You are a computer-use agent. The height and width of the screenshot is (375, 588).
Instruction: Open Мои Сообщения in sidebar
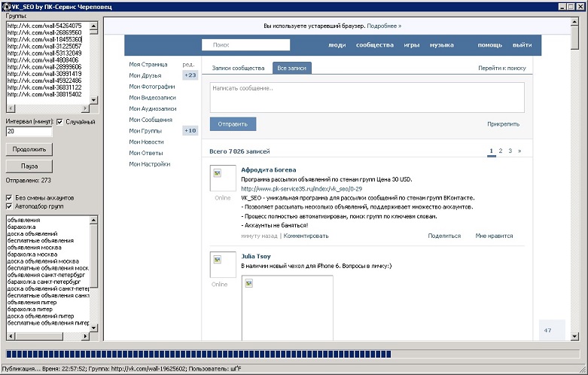151,120
